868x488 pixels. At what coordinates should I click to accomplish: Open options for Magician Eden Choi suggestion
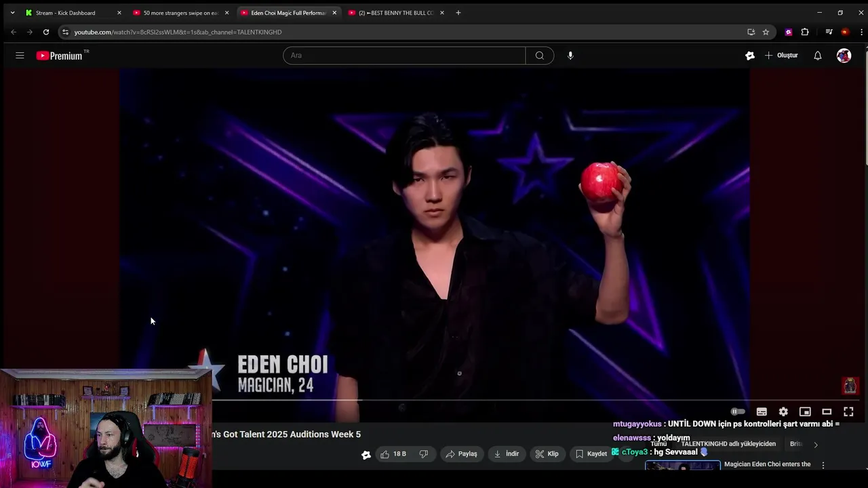(823, 466)
